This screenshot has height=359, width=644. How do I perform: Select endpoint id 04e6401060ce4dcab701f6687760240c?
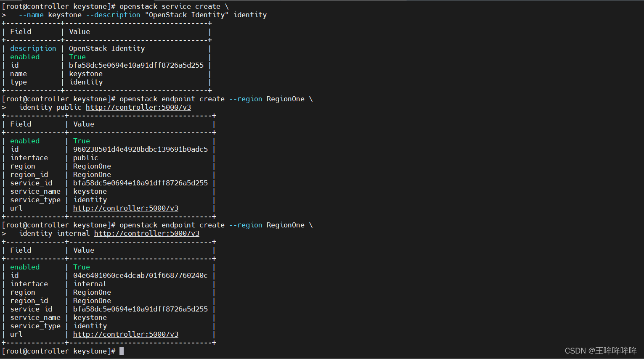[x=140, y=275]
